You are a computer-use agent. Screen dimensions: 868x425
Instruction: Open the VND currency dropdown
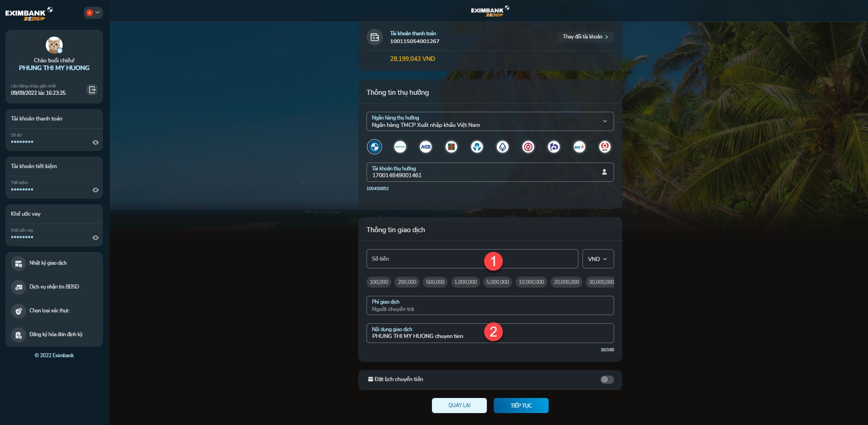tap(598, 259)
